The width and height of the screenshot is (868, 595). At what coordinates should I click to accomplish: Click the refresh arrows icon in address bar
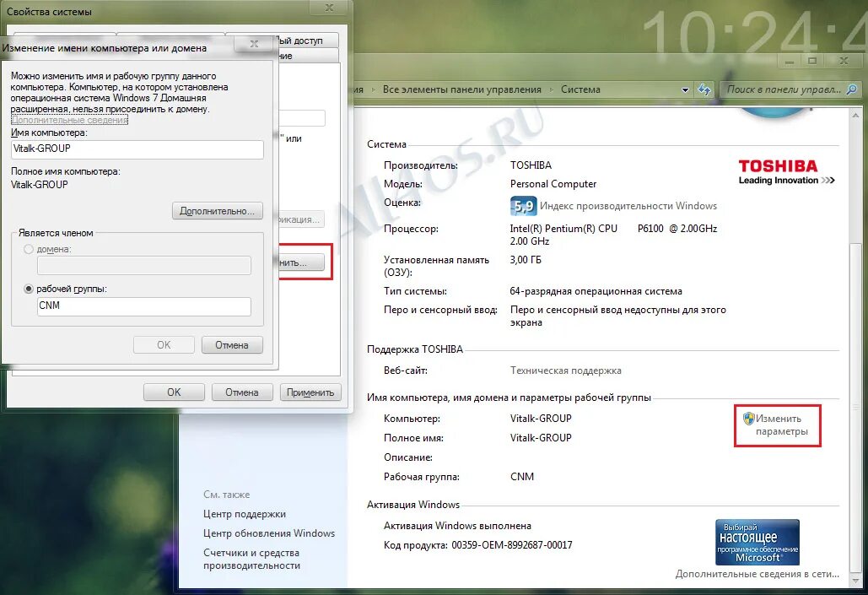(704, 89)
